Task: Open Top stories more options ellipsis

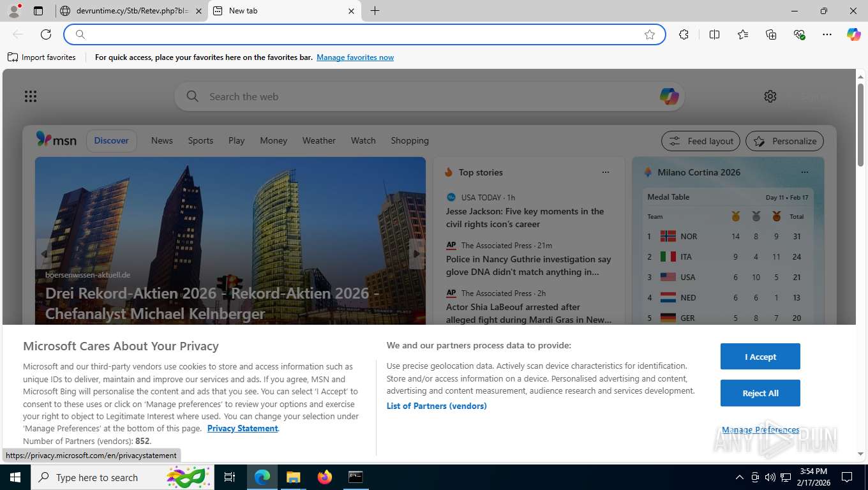Action: click(x=606, y=172)
